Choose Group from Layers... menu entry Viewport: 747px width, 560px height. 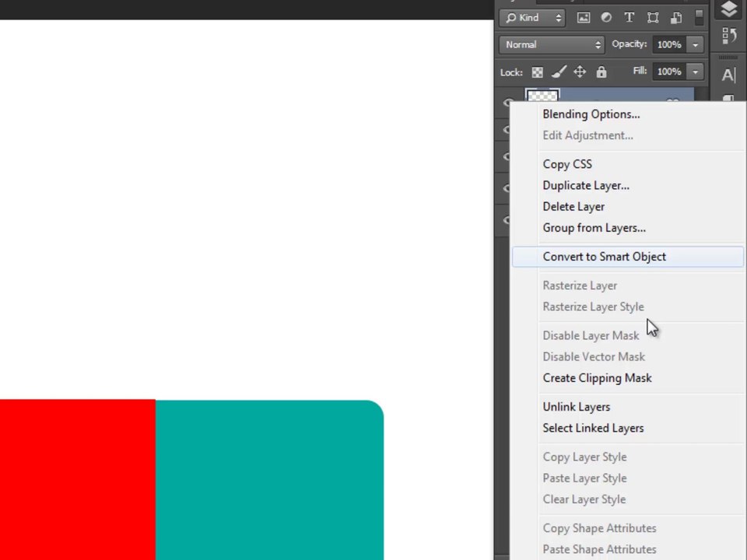tap(594, 228)
